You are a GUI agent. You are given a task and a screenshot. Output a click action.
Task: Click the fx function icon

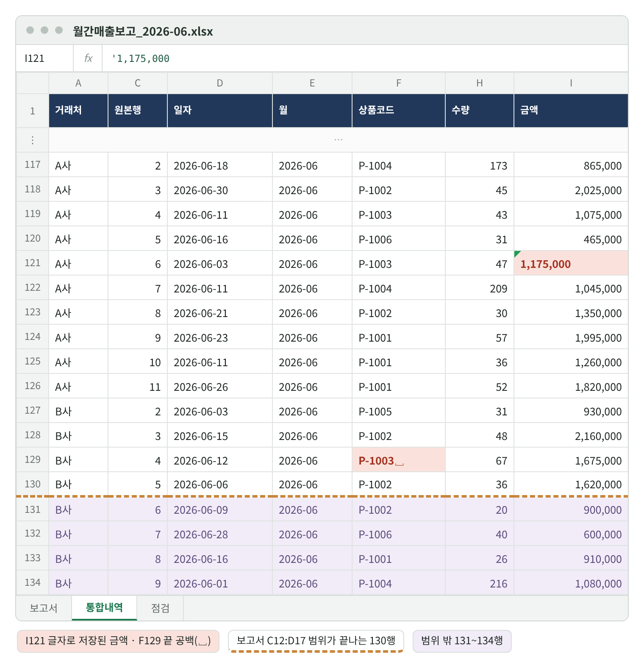[88, 58]
